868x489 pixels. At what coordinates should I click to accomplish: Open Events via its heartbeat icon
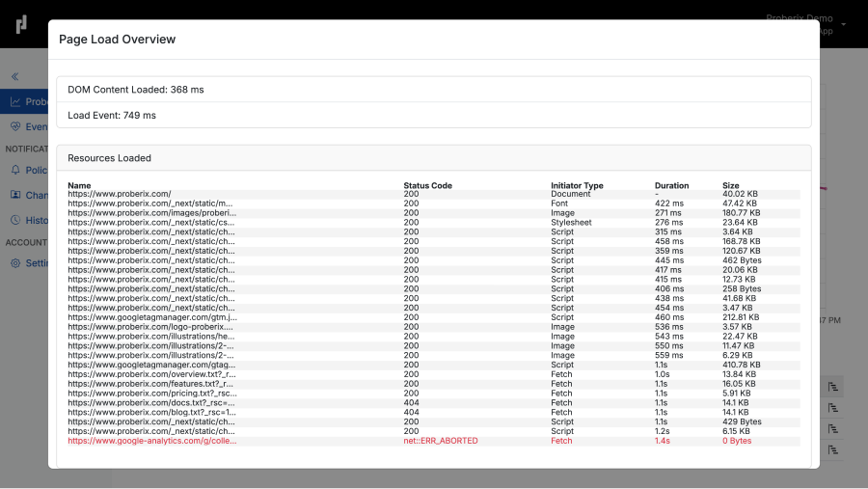pos(14,126)
